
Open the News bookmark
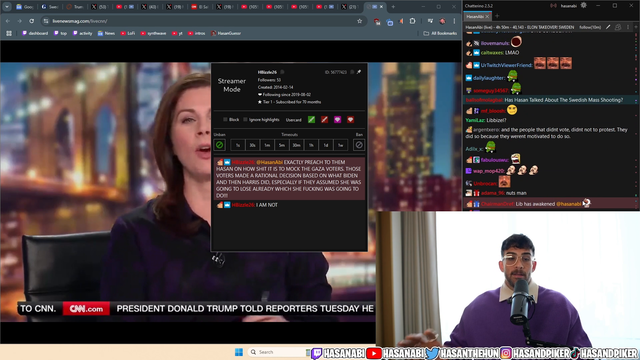[106, 33]
